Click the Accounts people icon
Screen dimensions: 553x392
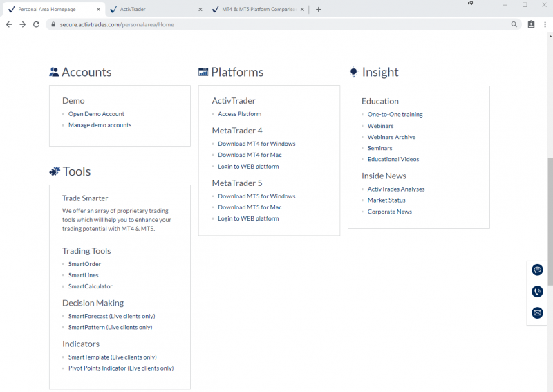(54, 72)
